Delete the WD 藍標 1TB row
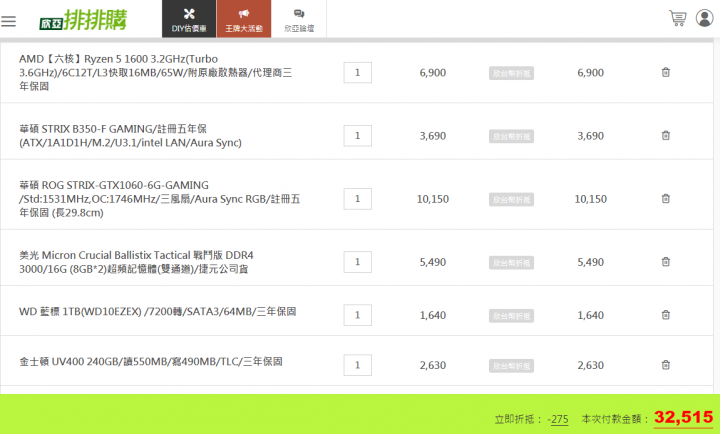The width and height of the screenshot is (720, 434). click(665, 315)
